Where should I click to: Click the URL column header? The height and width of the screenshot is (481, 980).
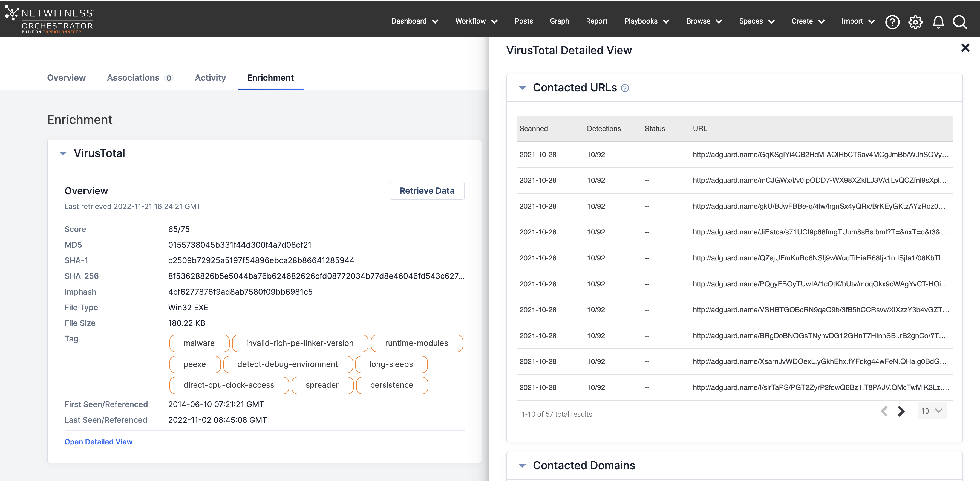coord(700,129)
